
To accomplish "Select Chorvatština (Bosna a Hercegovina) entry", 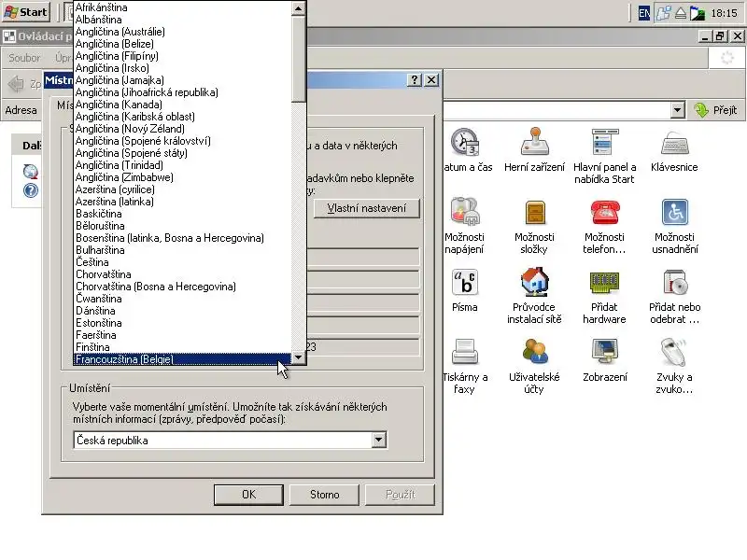I will (183, 287).
